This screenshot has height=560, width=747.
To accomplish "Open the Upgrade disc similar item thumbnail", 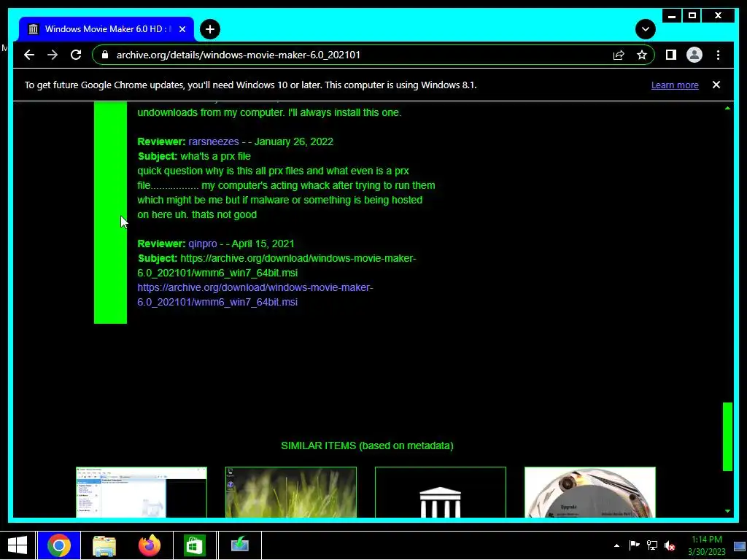I will pos(589,492).
